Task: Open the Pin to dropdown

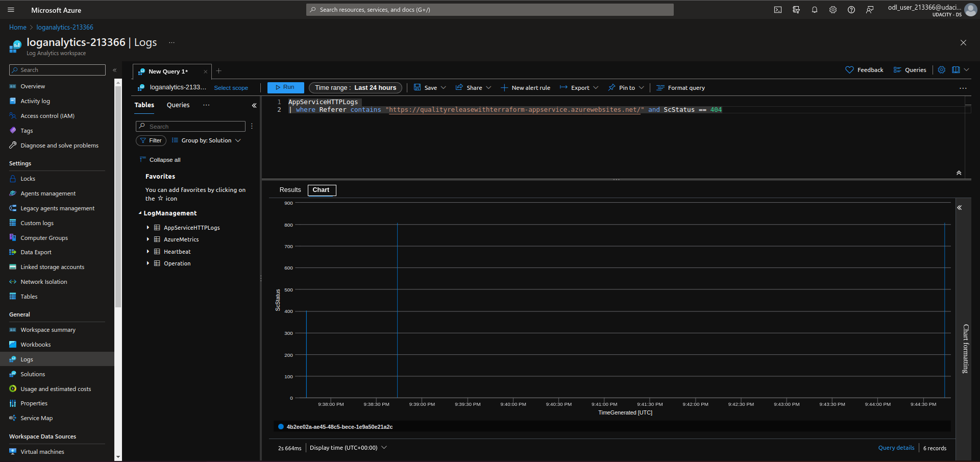Action: 626,88
